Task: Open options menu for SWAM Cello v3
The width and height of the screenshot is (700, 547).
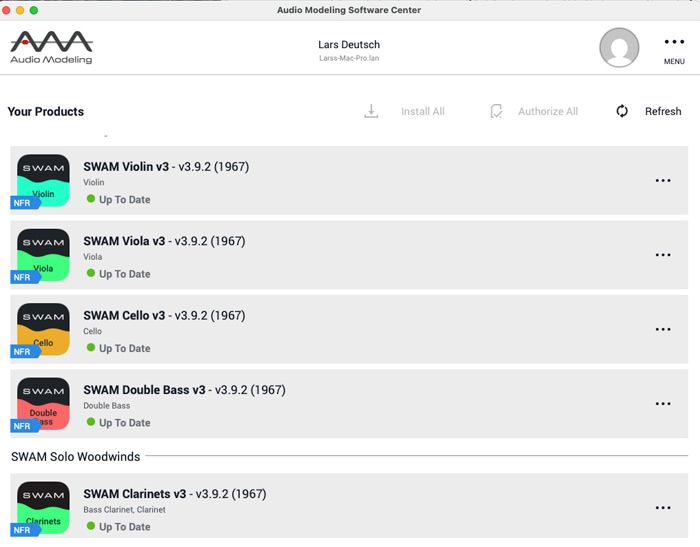Action: pyautogui.click(x=663, y=330)
